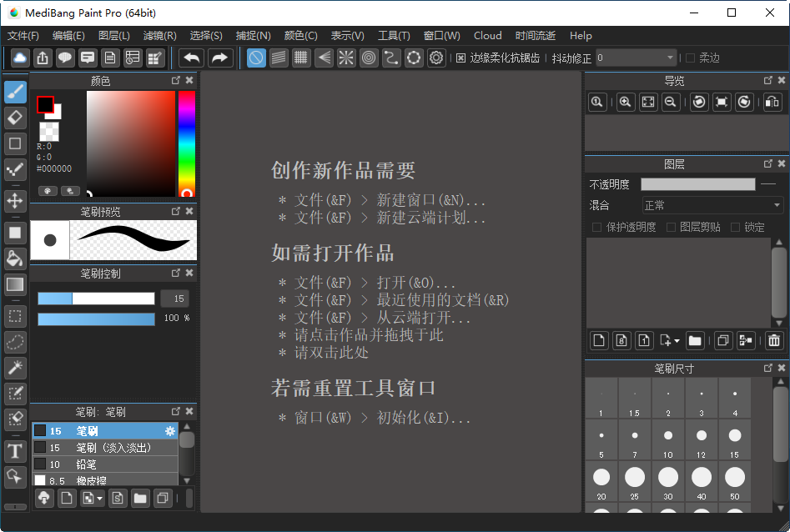Click the foreground black color swatch

coord(45,104)
